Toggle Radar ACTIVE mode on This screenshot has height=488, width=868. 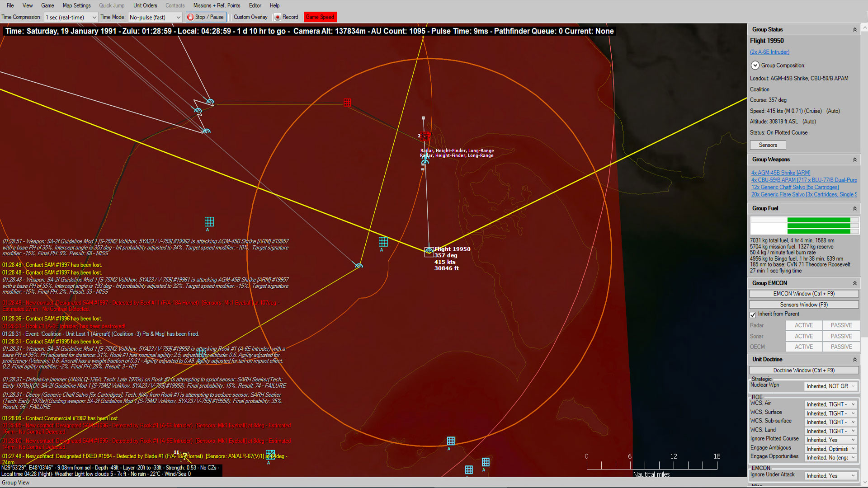coord(804,325)
